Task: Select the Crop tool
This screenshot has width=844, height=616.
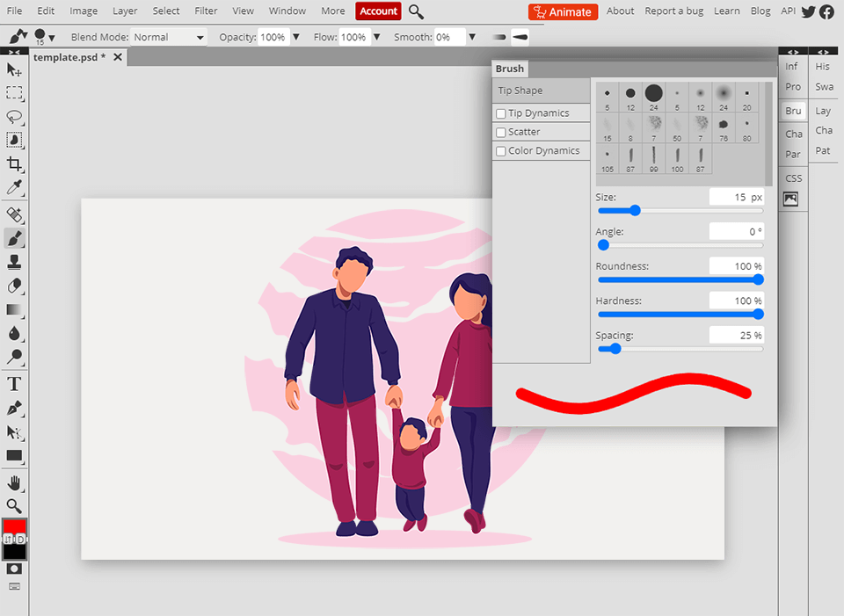Action: [x=14, y=163]
